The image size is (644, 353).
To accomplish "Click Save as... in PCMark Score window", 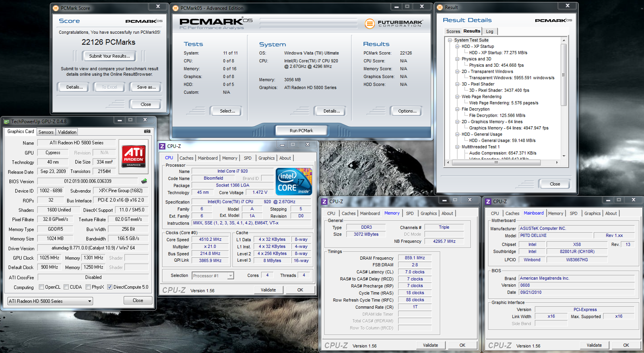I will pyautogui.click(x=146, y=87).
